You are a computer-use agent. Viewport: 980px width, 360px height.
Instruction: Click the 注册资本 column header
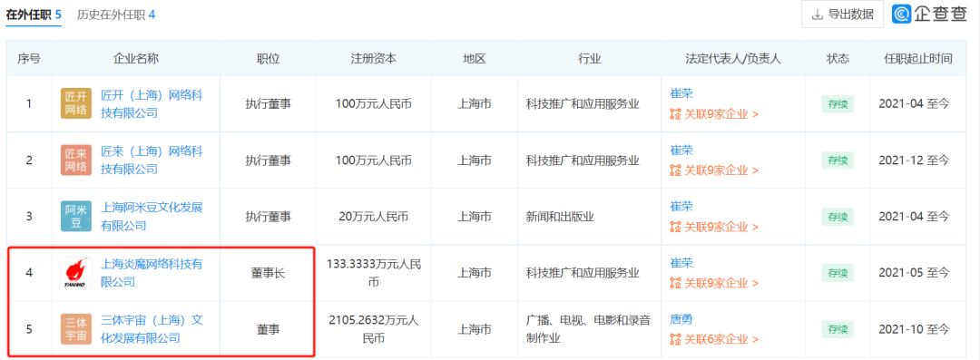click(374, 59)
